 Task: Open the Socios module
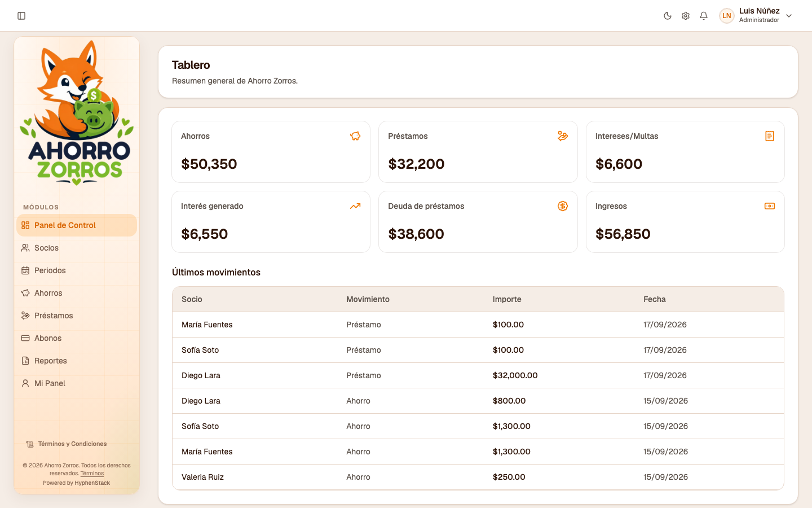(77, 248)
